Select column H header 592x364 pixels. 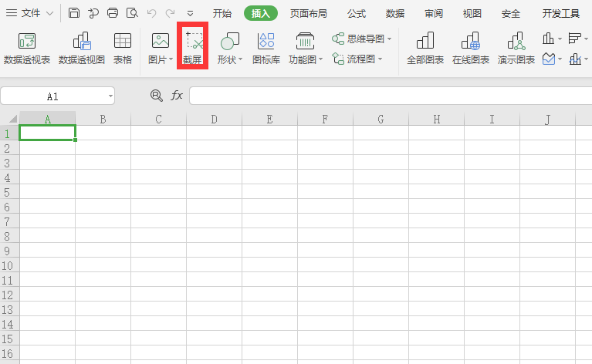(436, 120)
